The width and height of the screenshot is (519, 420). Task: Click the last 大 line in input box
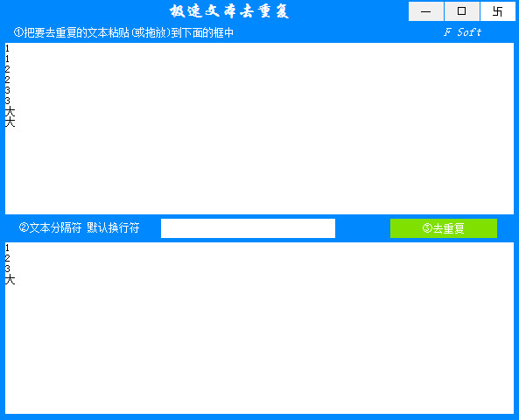click(10, 122)
